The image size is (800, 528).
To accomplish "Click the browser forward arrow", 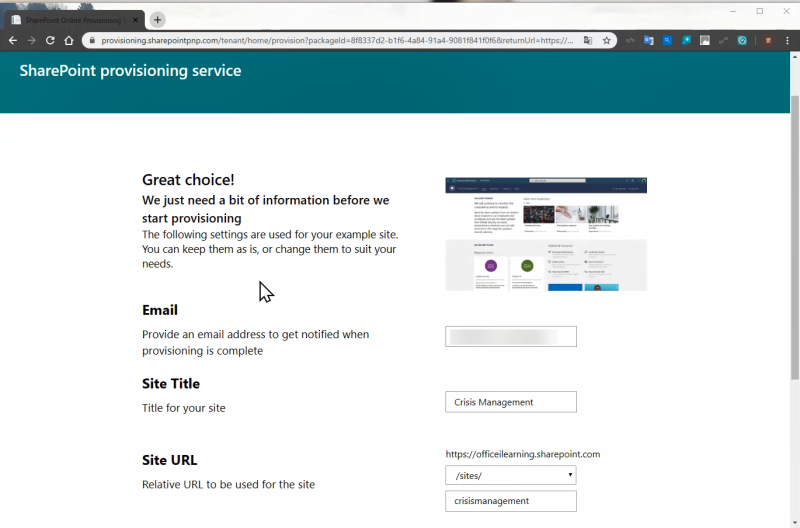I will point(32,40).
